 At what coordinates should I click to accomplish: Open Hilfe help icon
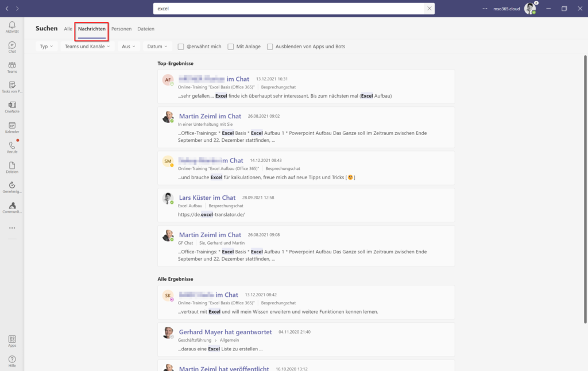click(12, 362)
